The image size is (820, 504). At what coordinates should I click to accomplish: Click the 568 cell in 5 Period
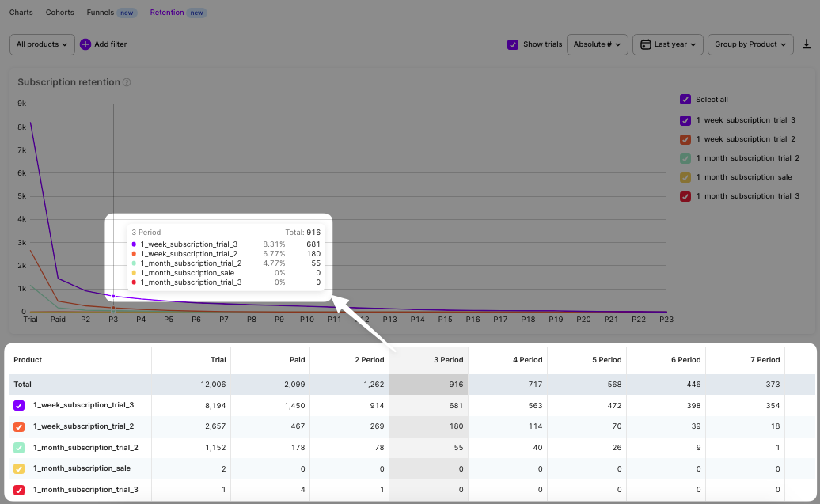(614, 385)
